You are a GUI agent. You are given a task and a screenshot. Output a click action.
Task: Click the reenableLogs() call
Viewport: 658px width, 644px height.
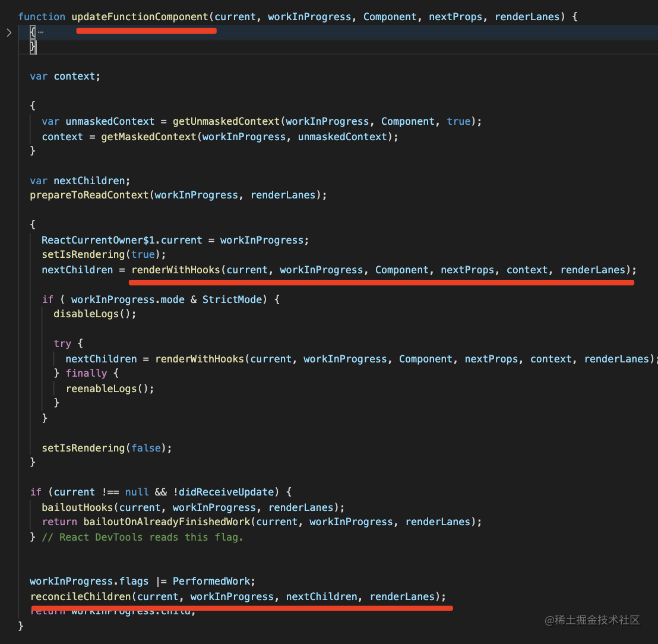pyautogui.click(x=110, y=389)
